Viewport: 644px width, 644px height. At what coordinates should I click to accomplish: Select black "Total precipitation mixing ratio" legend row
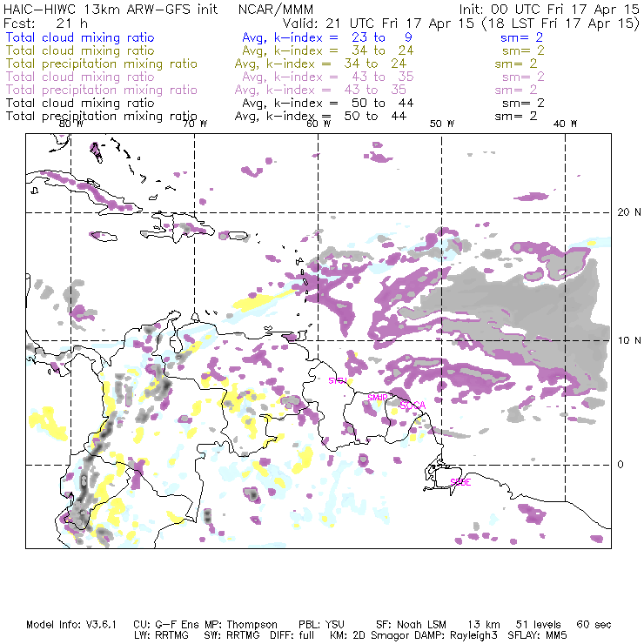pos(102,117)
